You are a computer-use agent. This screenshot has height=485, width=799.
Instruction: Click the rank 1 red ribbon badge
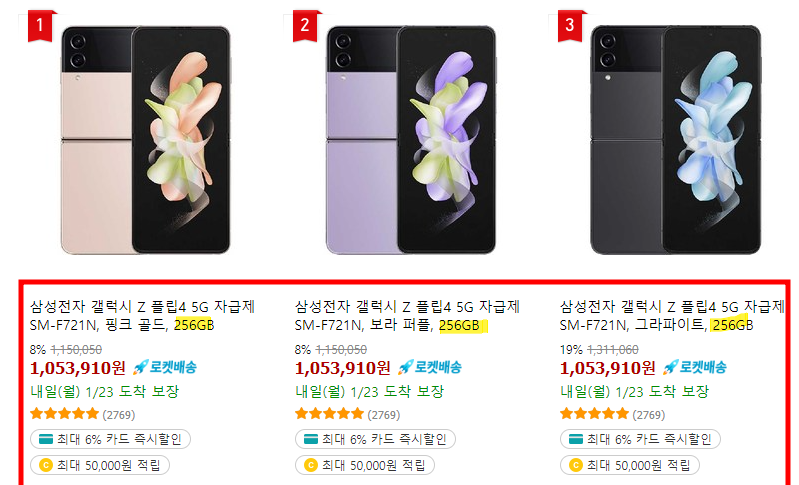pyautogui.click(x=41, y=25)
